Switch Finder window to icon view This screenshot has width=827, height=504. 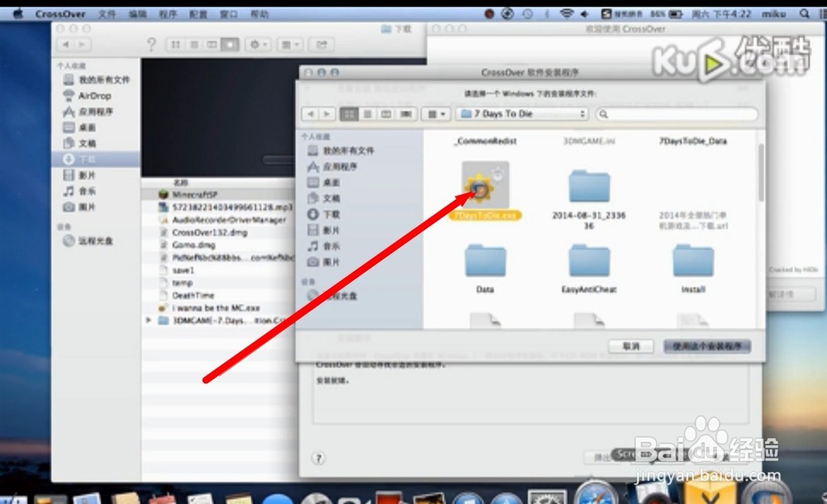pyautogui.click(x=175, y=45)
